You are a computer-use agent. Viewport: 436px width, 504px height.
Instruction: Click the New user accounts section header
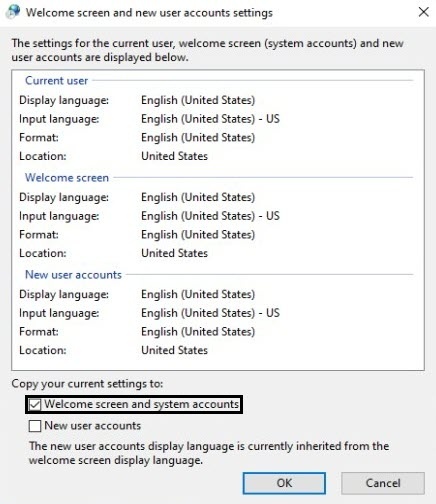coord(73,275)
